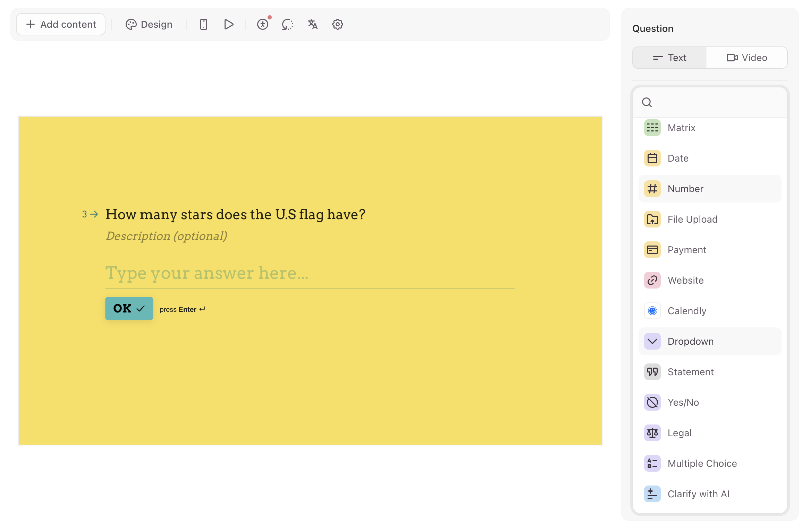
Task: Open the settings gear icon
Action: (x=338, y=24)
